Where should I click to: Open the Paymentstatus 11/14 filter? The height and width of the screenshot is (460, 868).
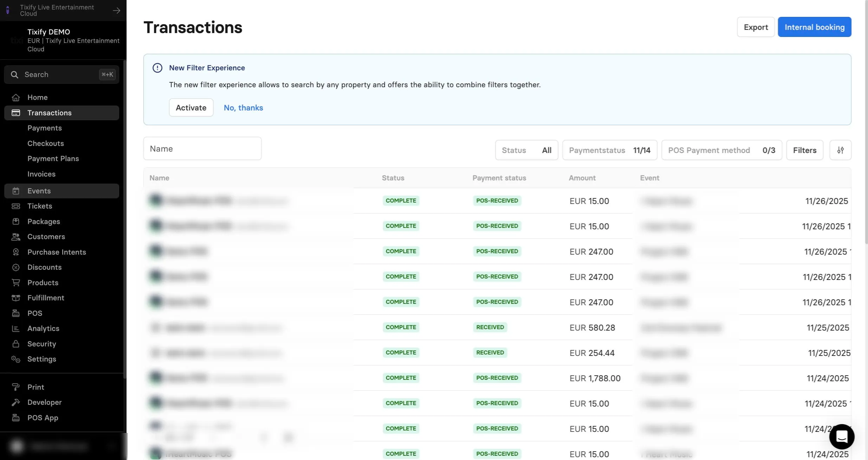(x=610, y=150)
